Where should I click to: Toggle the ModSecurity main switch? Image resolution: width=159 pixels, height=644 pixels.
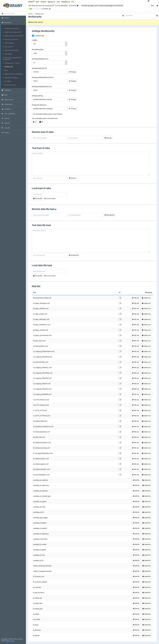point(34,36)
